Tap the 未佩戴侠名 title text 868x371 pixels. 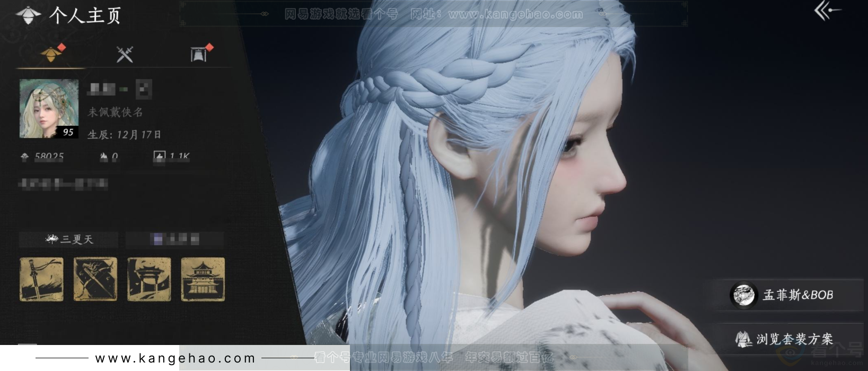click(x=115, y=112)
